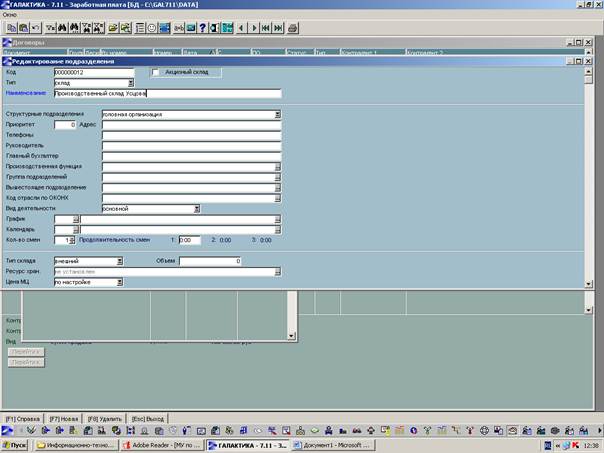Jump to last record icon
604x453 pixels.
click(x=278, y=28)
